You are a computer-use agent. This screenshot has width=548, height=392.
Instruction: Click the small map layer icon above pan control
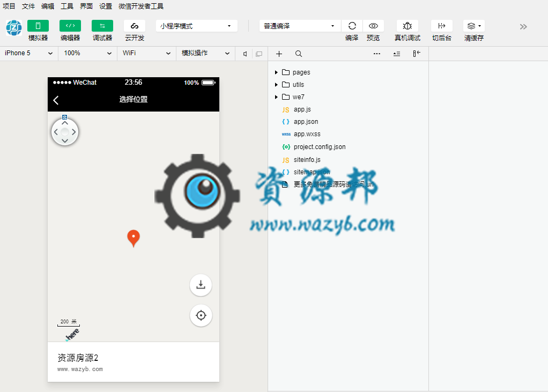[65, 117]
